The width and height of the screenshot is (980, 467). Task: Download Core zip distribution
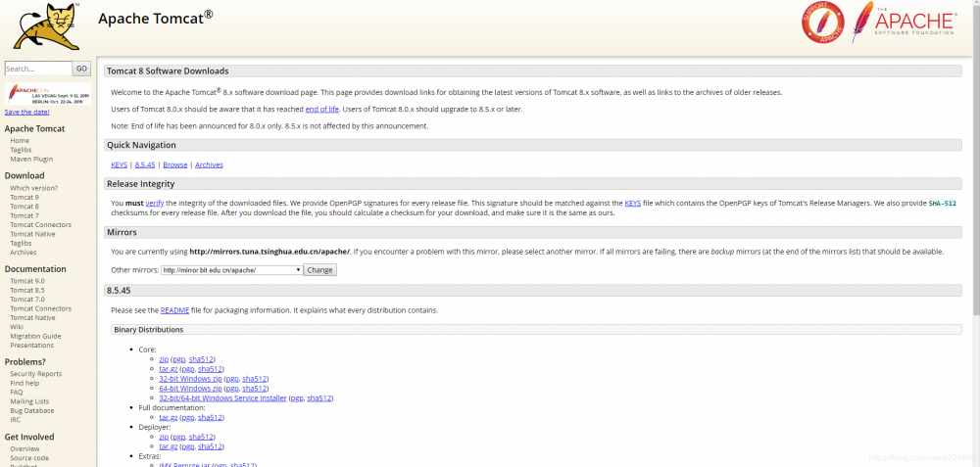click(164, 359)
